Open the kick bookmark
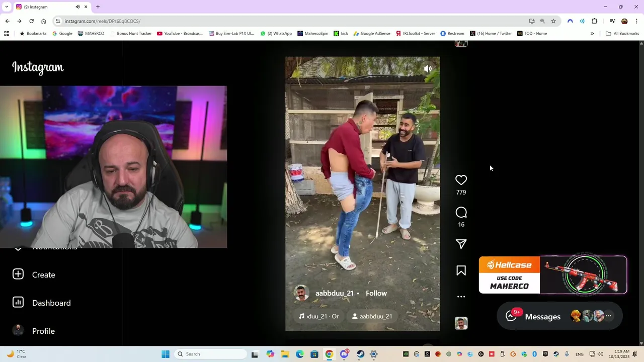 (x=341, y=34)
